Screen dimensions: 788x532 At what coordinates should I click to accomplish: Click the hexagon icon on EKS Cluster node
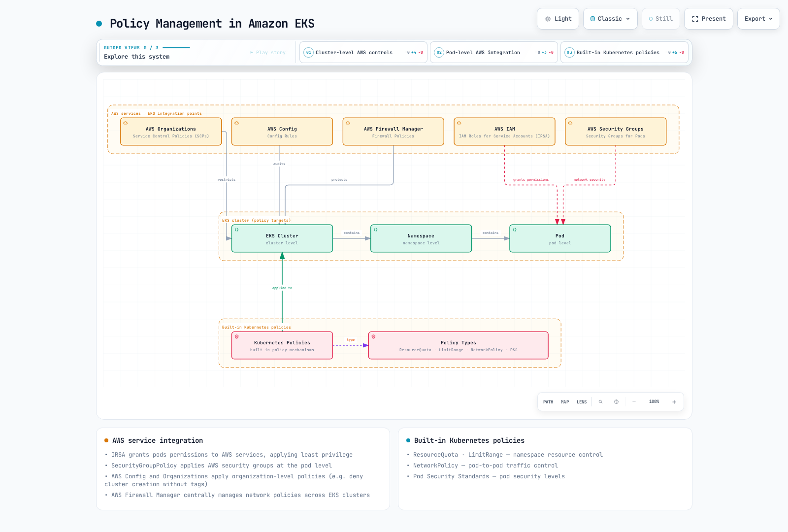(237, 230)
